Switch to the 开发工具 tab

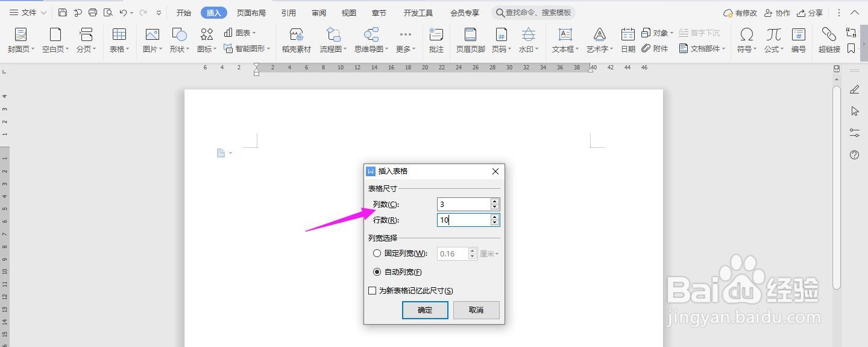point(418,13)
